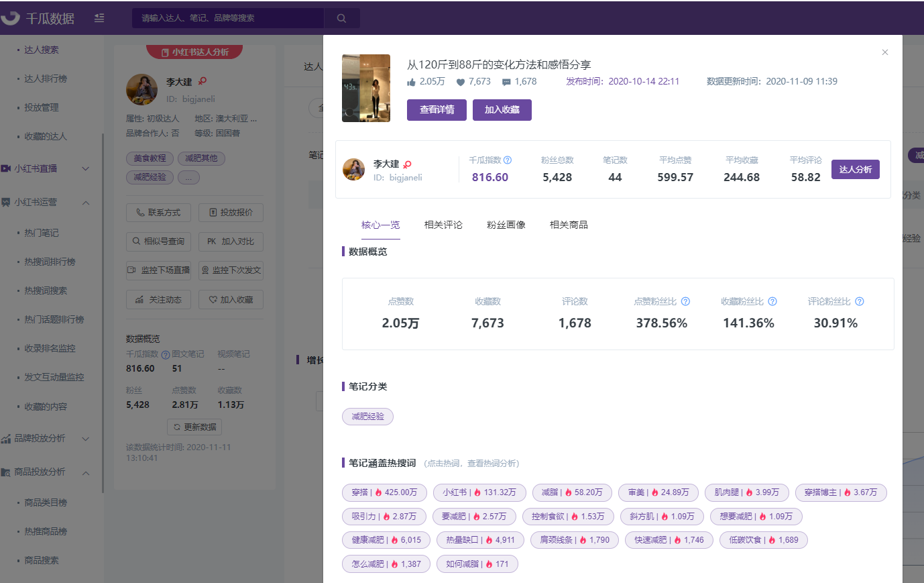Viewport: 924px width, 583px height.
Task: Click 小红书运营 section icon in sidebar
Action: [x=5, y=202]
